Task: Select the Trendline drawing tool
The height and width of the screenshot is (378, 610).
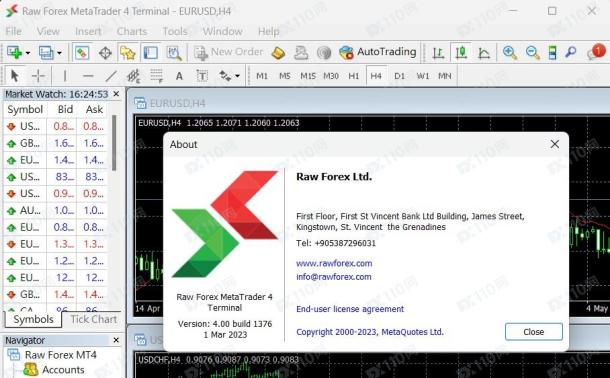Action: (x=111, y=76)
